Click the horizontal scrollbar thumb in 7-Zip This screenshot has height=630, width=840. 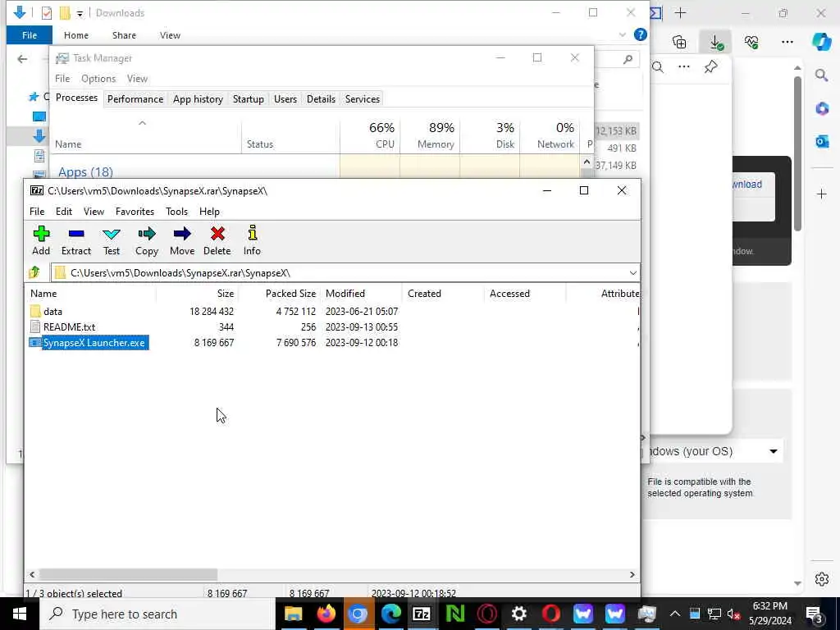[128, 574]
